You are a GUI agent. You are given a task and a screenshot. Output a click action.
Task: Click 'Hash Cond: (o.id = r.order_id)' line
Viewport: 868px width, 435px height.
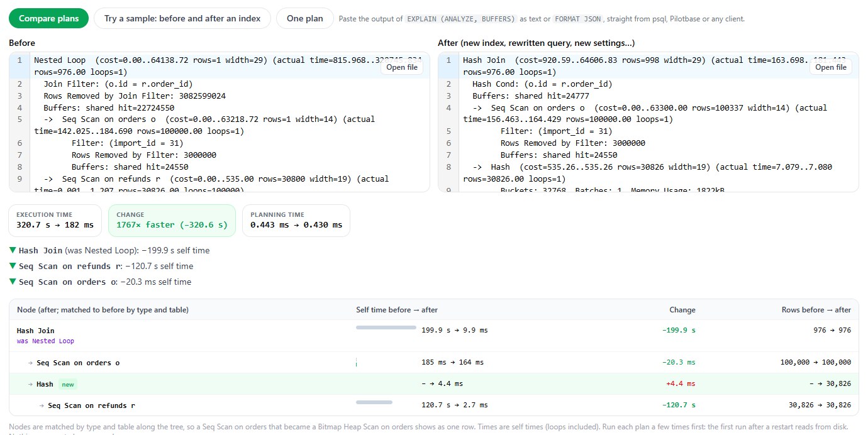[x=542, y=84]
